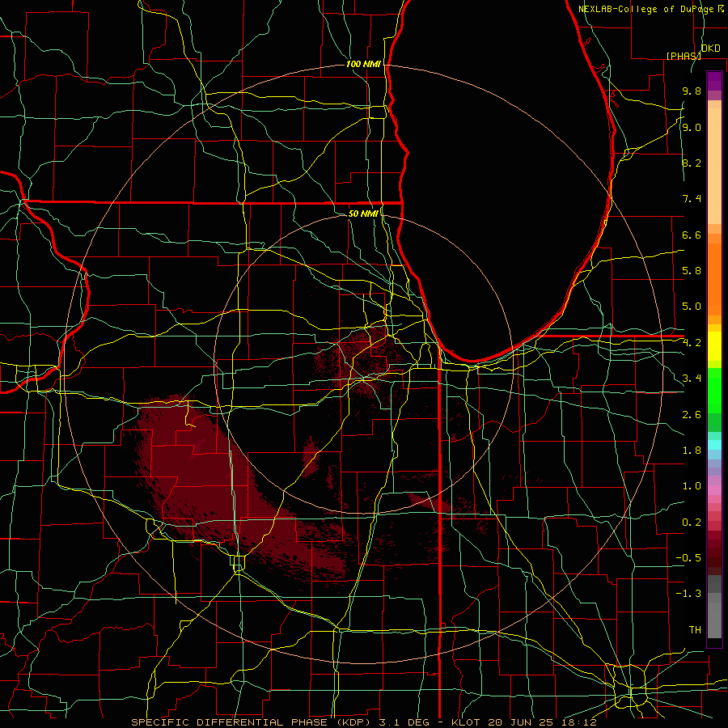The image size is (728, 728).
Task: Pick the orange legend swatch
Action: (x=714, y=278)
